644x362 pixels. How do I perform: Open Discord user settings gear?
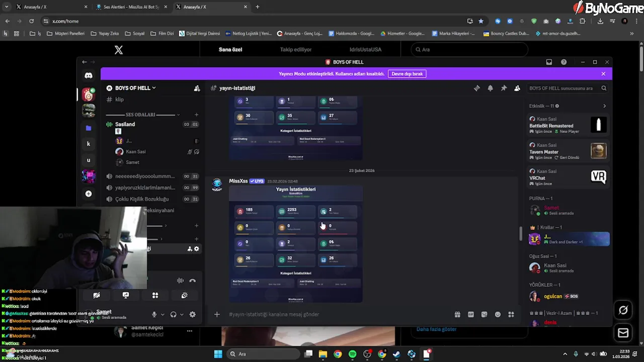pos(192,314)
